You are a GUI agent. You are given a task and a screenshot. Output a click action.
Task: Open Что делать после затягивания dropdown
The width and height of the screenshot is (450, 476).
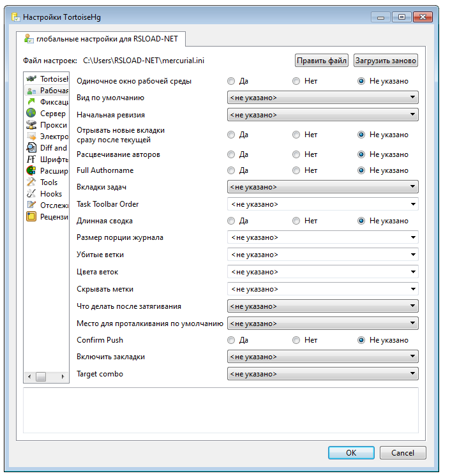(323, 306)
